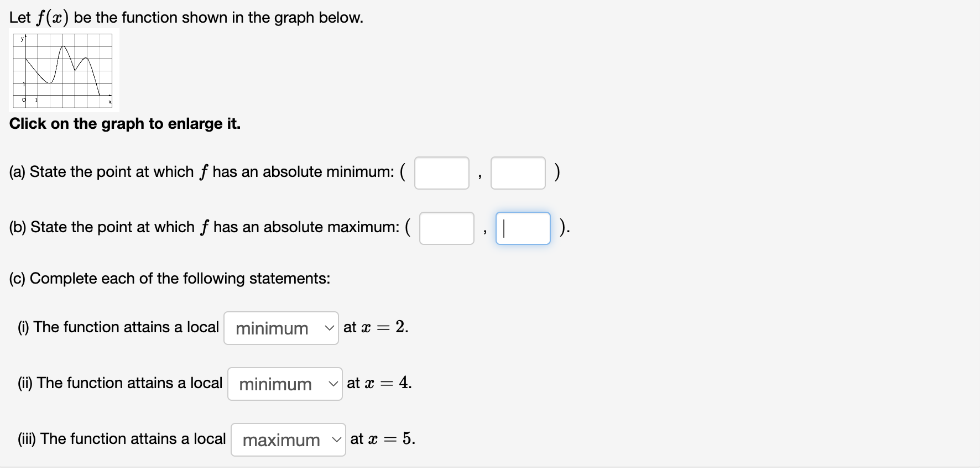
Task: Select the y-coordinate field for absolute maximum
Action: pos(522,228)
